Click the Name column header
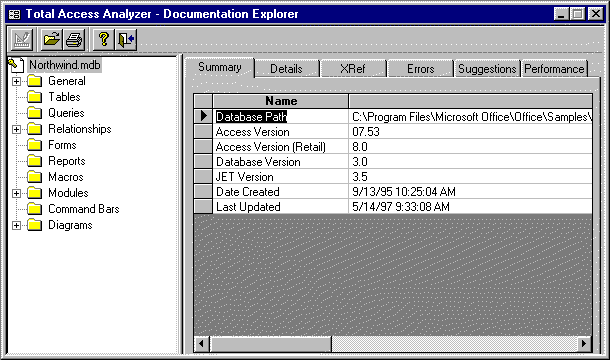610x361 pixels. click(281, 101)
